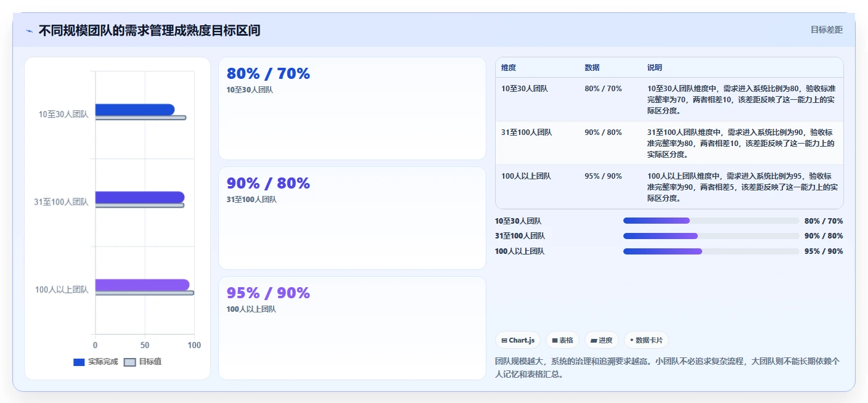This screenshot has height=403, width=868.
Task: Click the gray target bar for 10至30人团队
Action: [141, 117]
